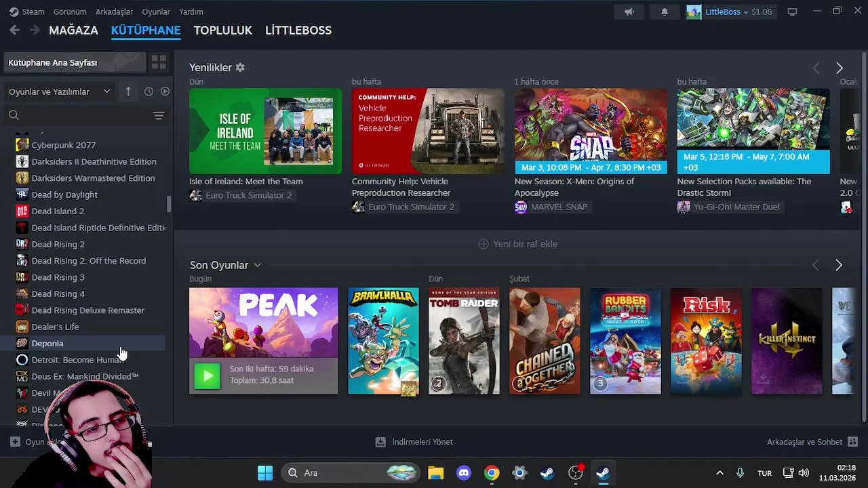Click the Deponia game icon
Viewport: 868px width, 488px height.
coord(22,344)
